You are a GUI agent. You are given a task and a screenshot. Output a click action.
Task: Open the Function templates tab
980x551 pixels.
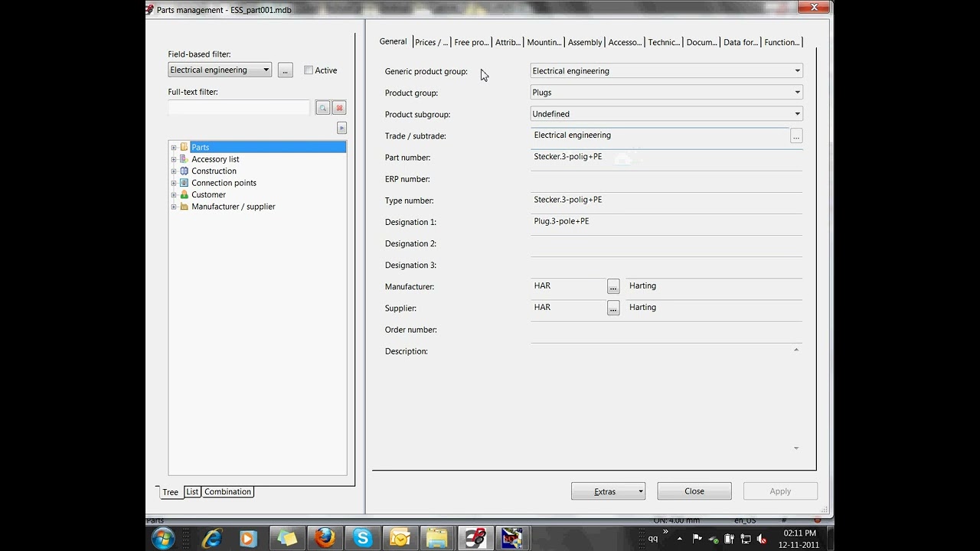tap(782, 42)
